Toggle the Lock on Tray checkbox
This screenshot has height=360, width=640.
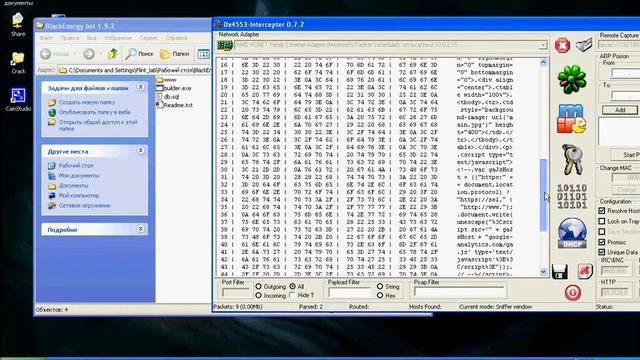(x=602, y=221)
